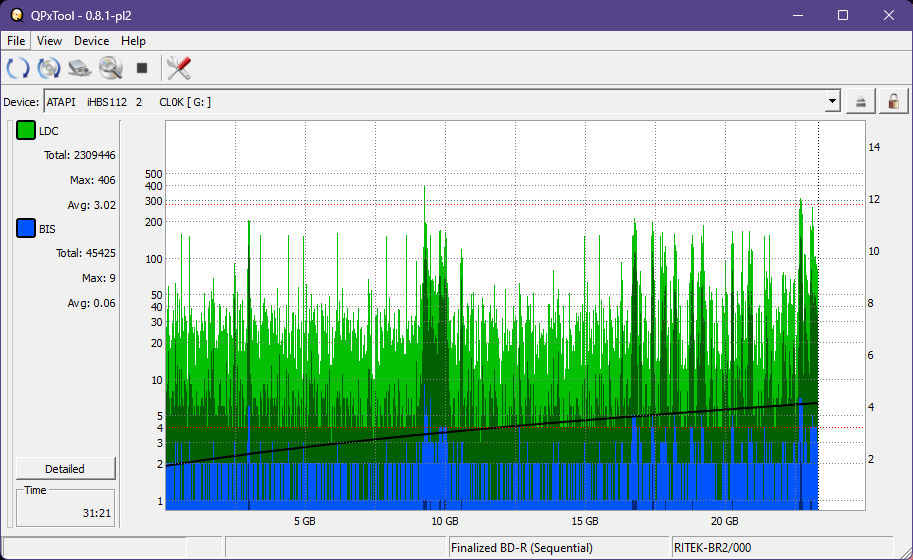The height and width of the screenshot is (560, 913).
Task: Close the QPxTool window
Action: pyautogui.click(x=889, y=15)
